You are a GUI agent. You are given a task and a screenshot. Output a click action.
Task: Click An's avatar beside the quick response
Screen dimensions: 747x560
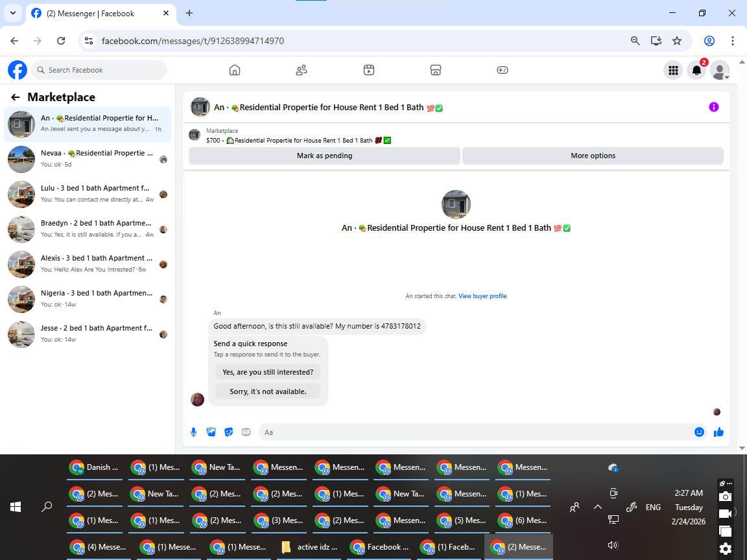[197, 399]
